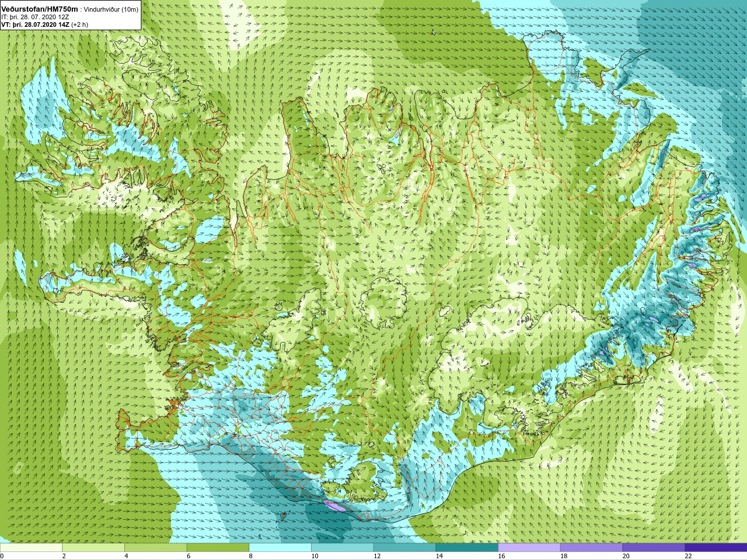Click the 'IT: þri. 28. 07. 2020 12Z' line

tap(35, 17)
